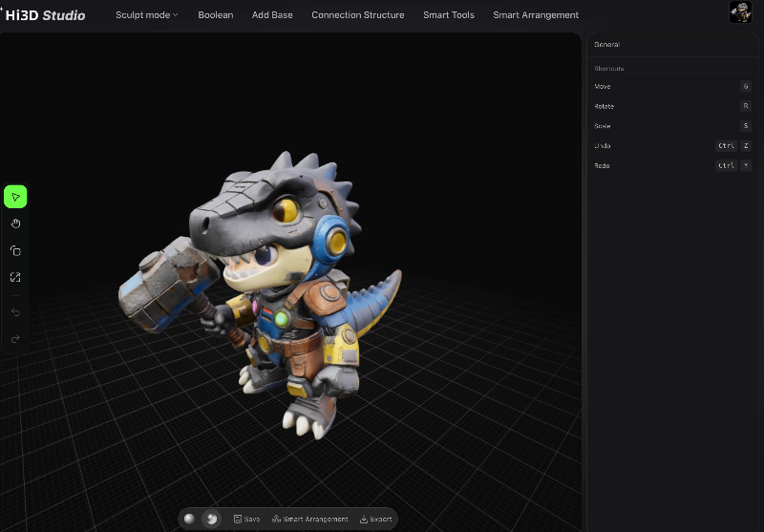Click the rotate/duplicate square tool icon
Screen dimensions: 764x532
(x=15, y=251)
